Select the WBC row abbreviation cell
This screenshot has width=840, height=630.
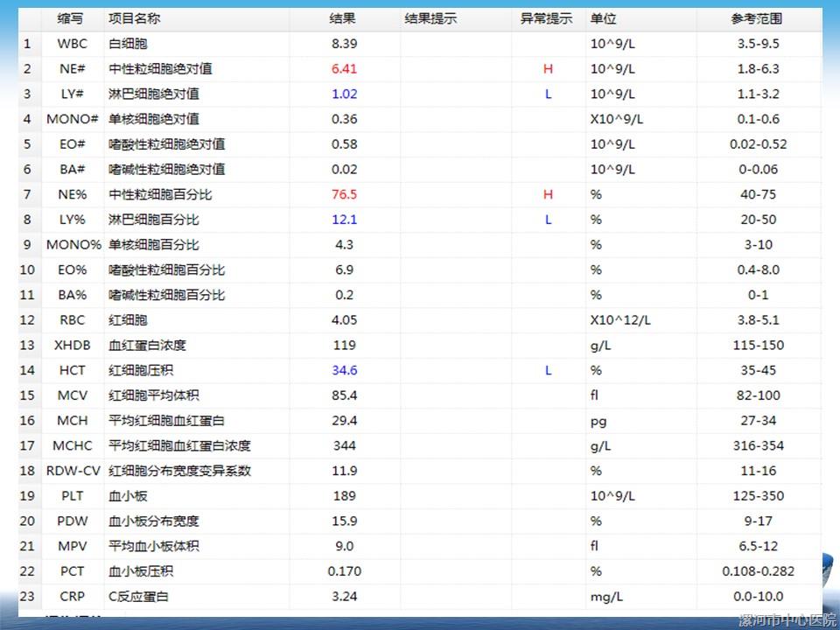[73, 44]
